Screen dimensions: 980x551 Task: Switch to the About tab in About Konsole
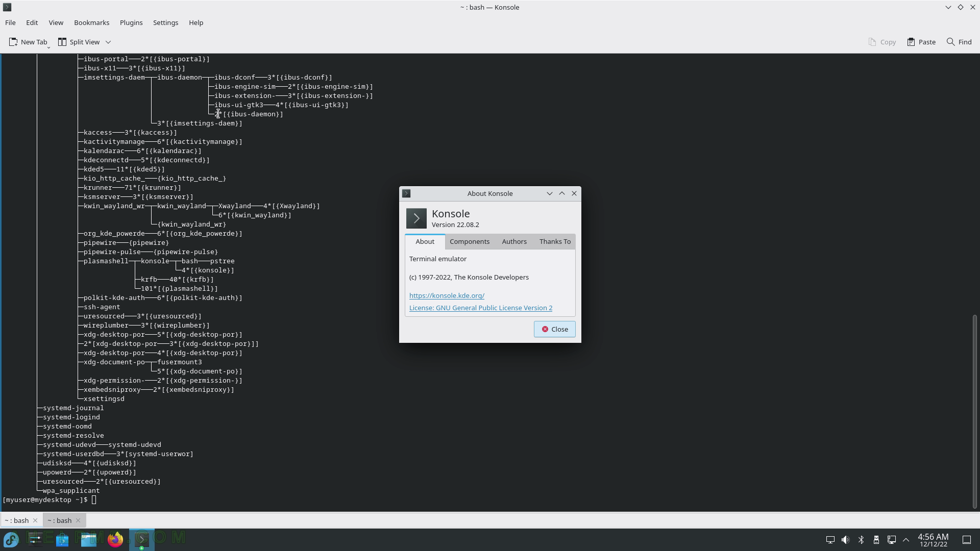click(425, 241)
